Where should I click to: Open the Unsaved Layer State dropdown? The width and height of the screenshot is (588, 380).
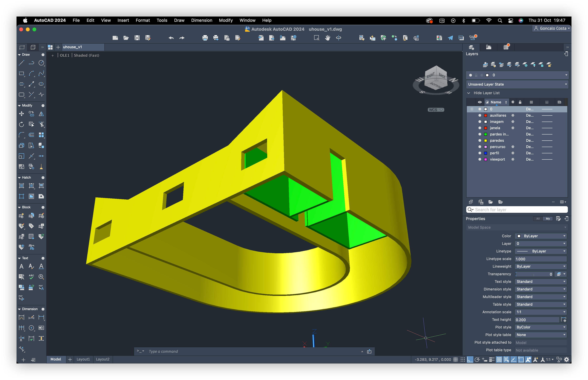pos(517,84)
